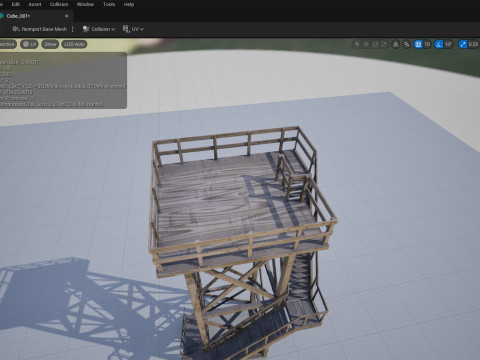
Task: Open the Perspective viewport type menu
Action: [x=7, y=44]
